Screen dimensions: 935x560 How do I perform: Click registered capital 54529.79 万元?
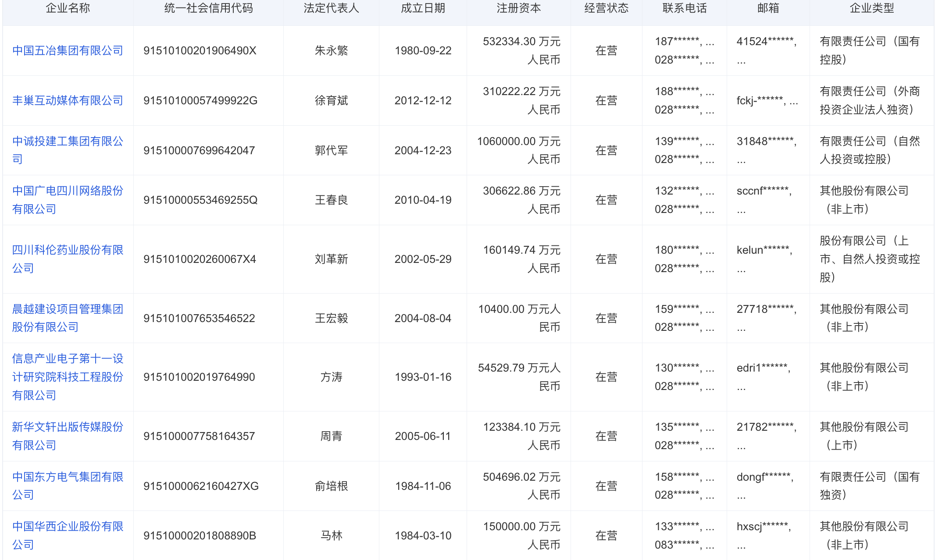click(514, 368)
